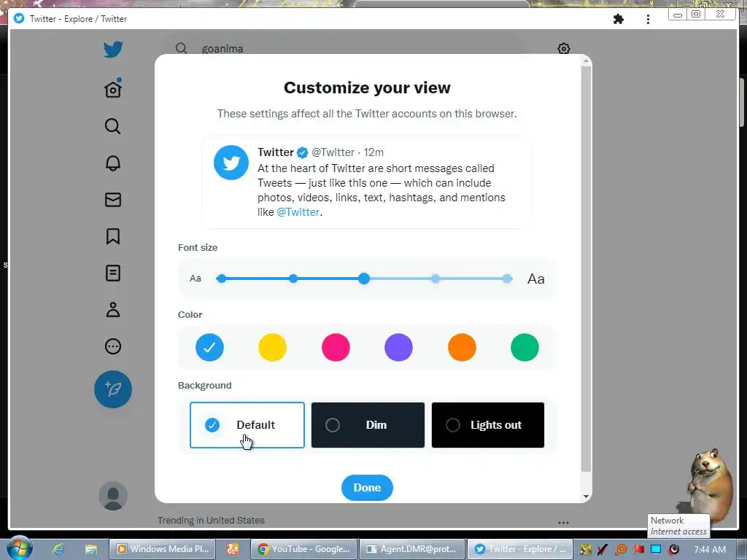The width and height of the screenshot is (747, 560).
Task: Click the magnifier icon in system tray
Action: point(621,549)
